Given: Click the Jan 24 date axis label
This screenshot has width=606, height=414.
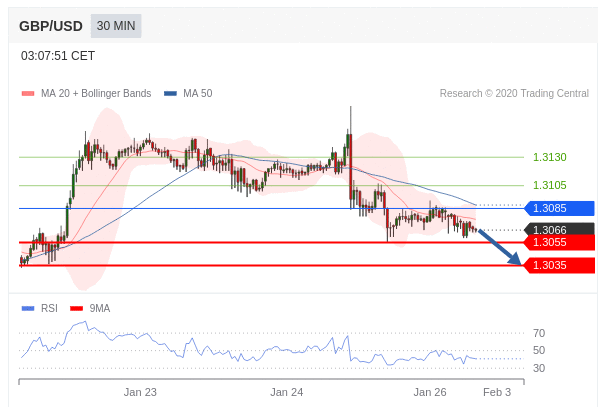Looking at the screenshot, I should (x=287, y=392).
